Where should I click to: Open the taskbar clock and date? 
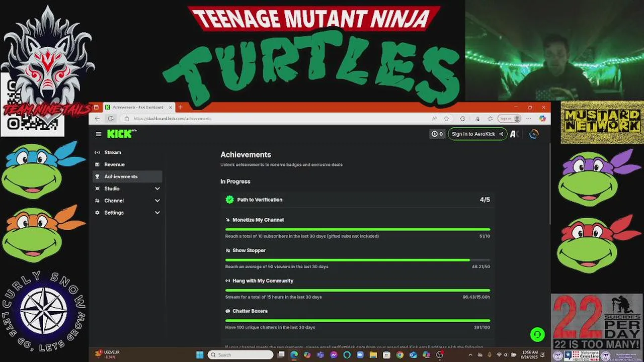click(529, 354)
